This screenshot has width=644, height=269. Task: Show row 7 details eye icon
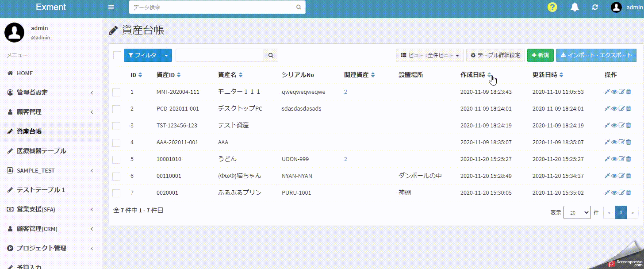coord(614,192)
